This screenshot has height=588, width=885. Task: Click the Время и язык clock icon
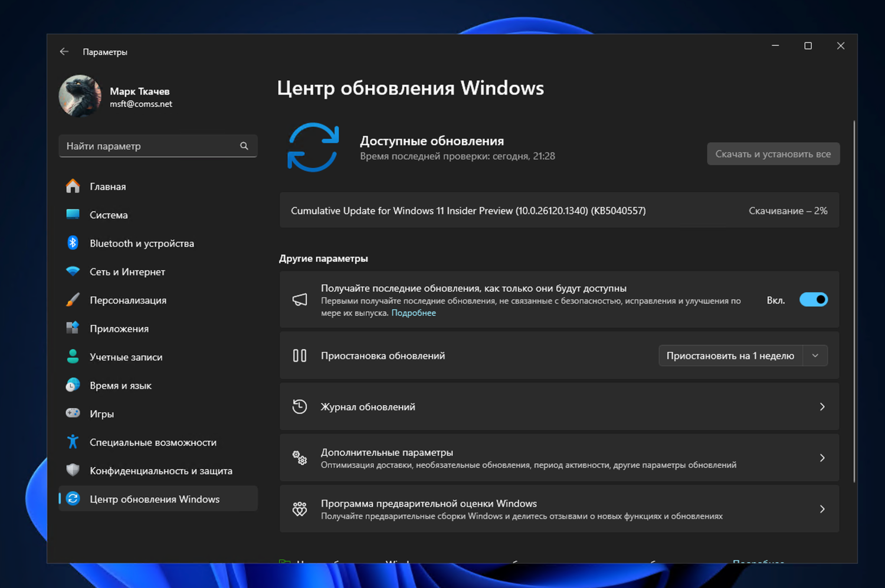[x=73, y=385]
